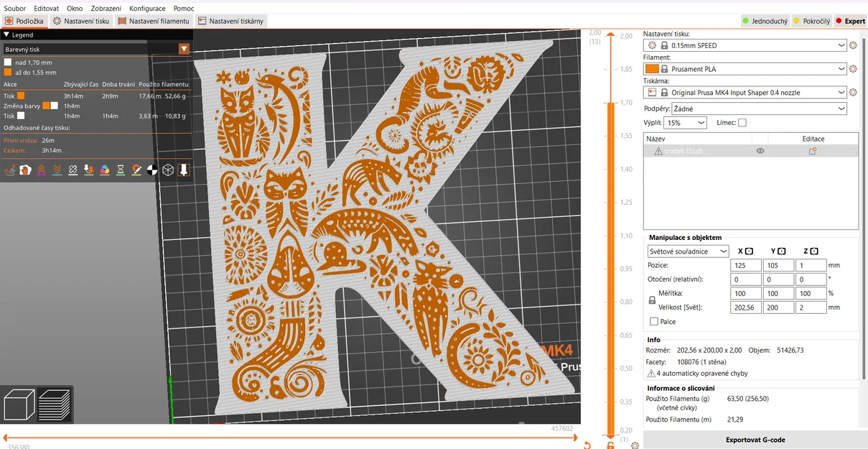The width and height of the screenshot is (868, 449).
Task: Expand the Barevný tisk legend dropdown
Action: (x=185, y=49)
